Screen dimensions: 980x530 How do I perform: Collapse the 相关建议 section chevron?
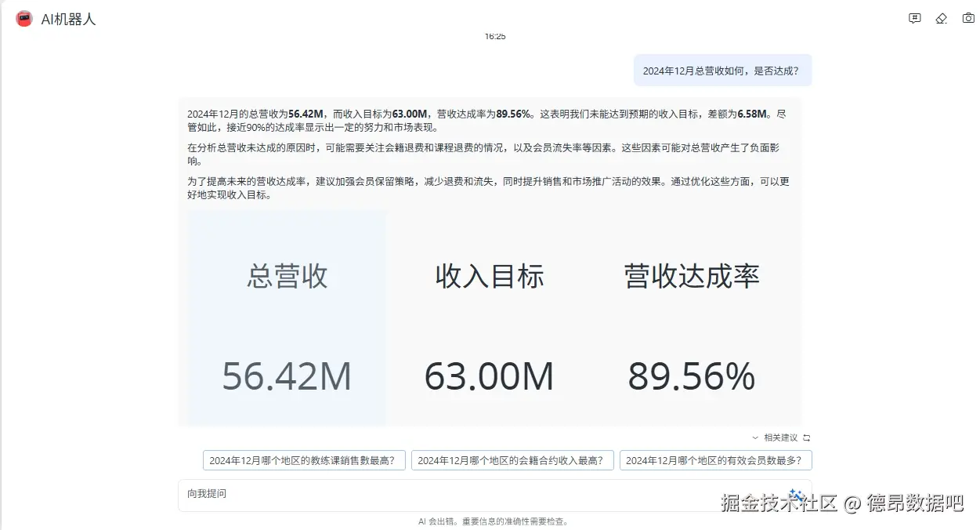[755, 437]
